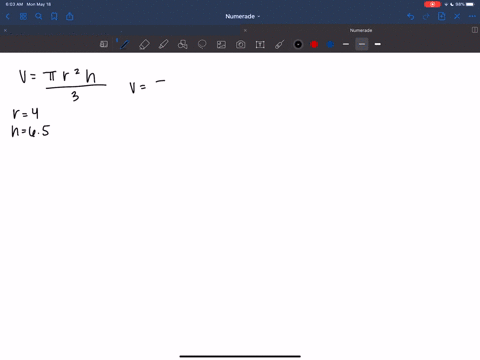The width and height of the screenshot is (480, 360).
Task: Open the Numerade document title dropdown
Action: tap(242, 16)
